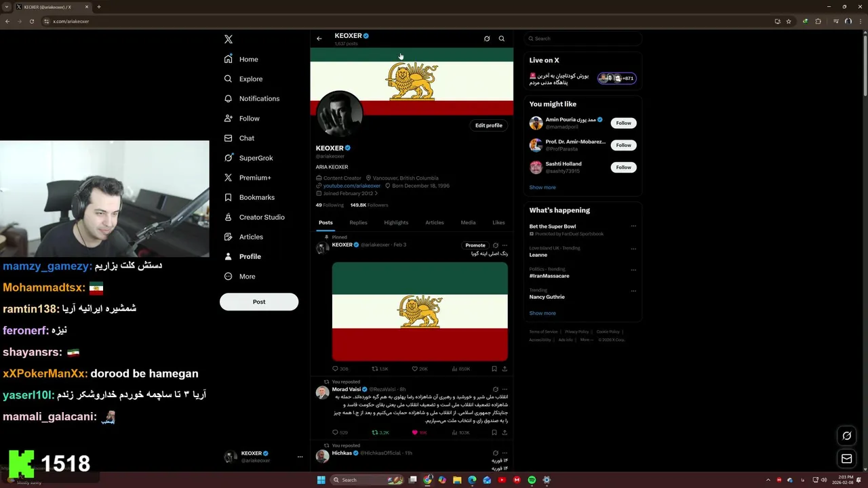This screenshot has width=868, height=488.
Task: Open the 149.8K Followers list
Action: click(x=369, y=205)
